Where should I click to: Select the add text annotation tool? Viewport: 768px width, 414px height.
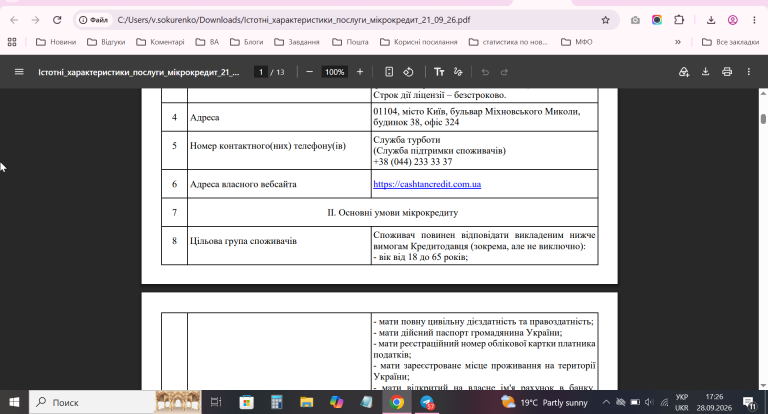point(439,72)
